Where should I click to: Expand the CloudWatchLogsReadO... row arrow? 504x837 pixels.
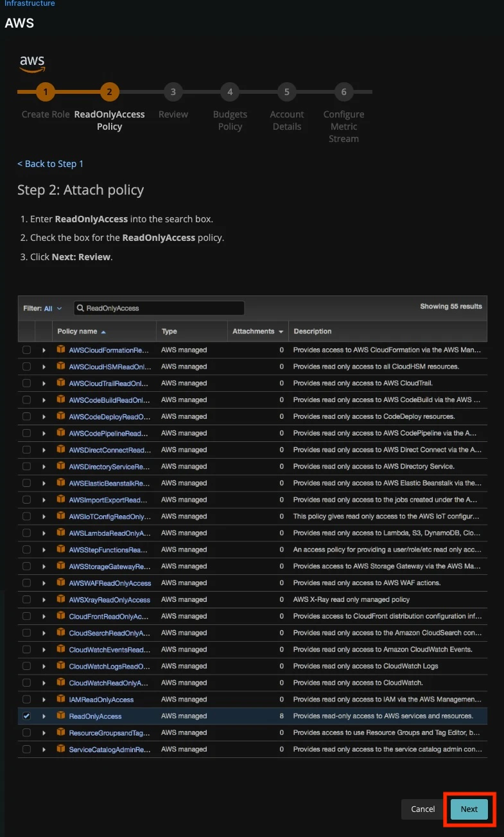[x=44, y=666]
